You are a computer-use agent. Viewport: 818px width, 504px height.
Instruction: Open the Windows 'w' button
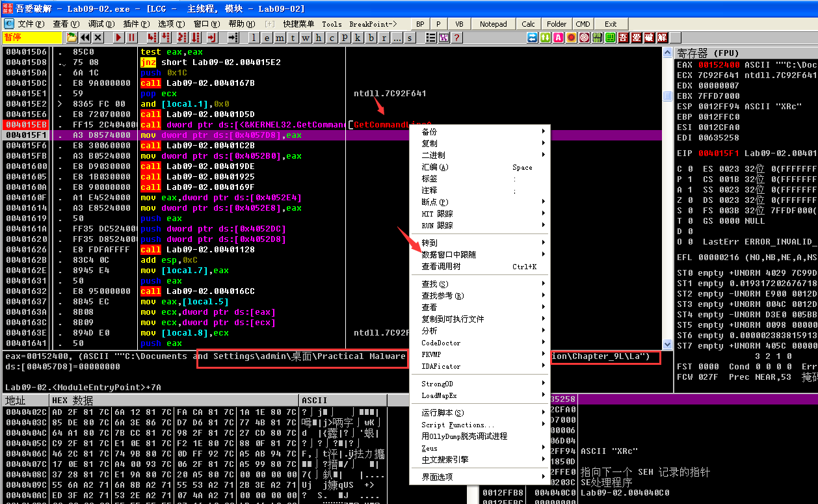306,38
